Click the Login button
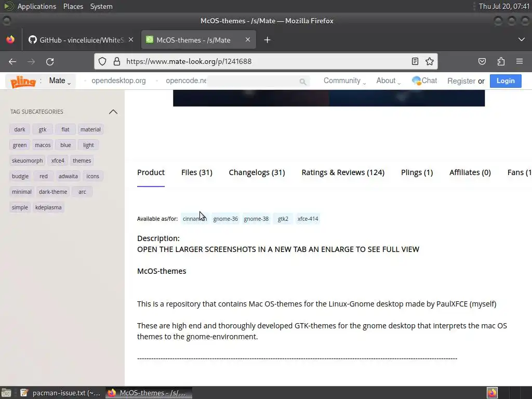The width and height of the screenshot is (532, 399). pos(506,81)
